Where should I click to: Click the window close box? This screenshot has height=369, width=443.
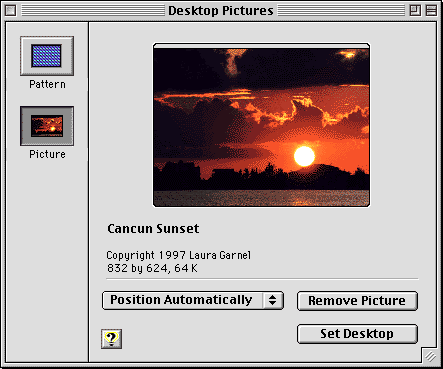[10, 11]
